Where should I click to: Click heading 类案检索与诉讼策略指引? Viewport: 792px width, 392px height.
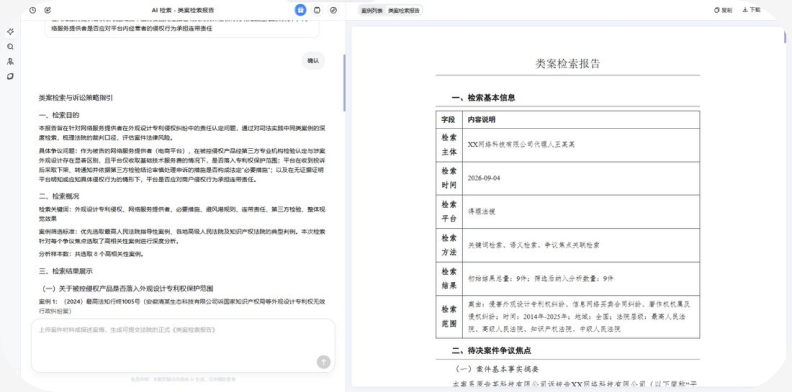(76, 97)
